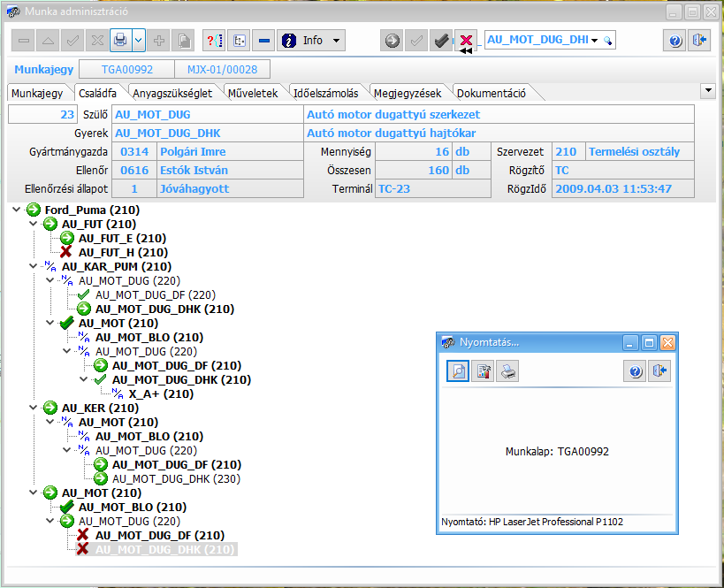Image resolution: width=724 pixels, height=588 pixels.
Task: Click the greyed-out up-triangle toolbar button
Action: point(48,41)
